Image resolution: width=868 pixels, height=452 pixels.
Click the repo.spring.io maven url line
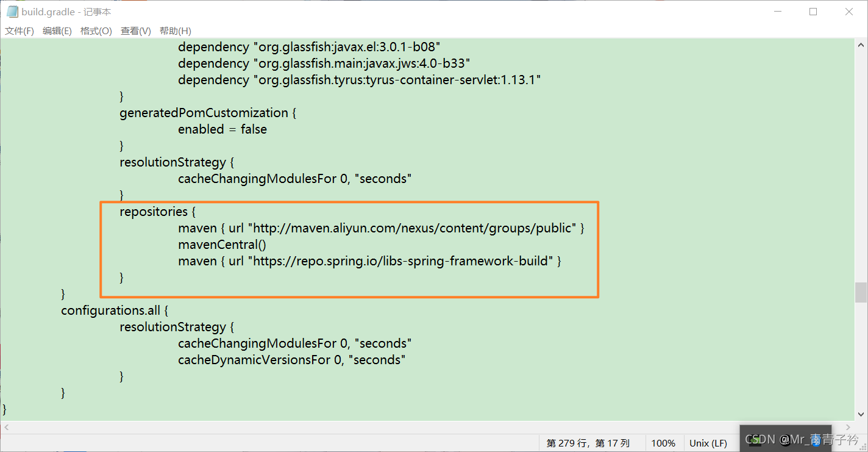(369, 261)
